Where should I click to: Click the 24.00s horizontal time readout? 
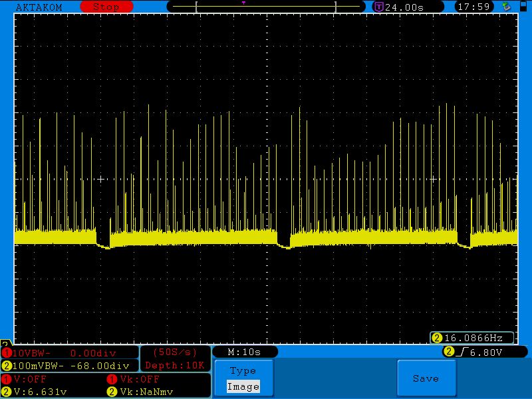click(x=404, y=7)
